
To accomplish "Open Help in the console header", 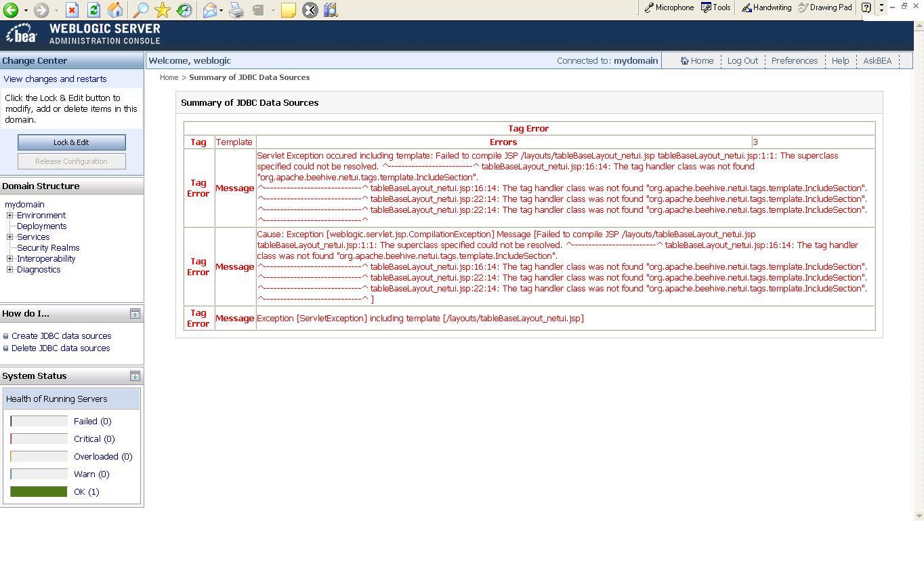I will tap(840, 61).
